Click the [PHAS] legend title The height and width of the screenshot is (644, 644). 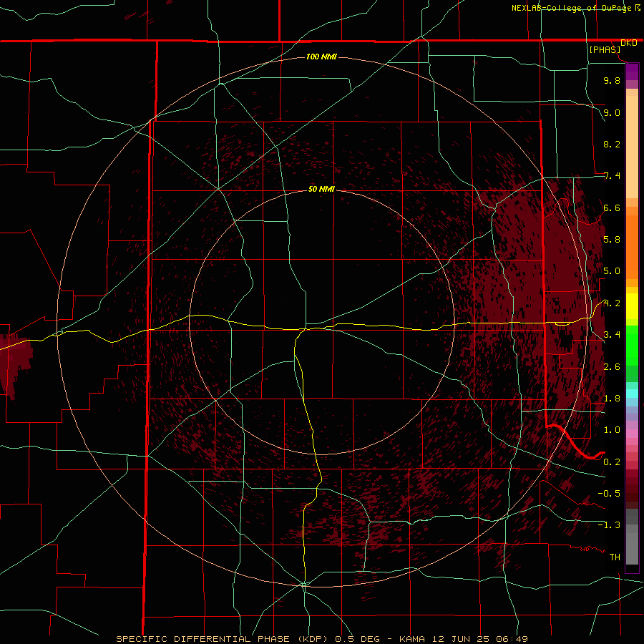(605, 50)
